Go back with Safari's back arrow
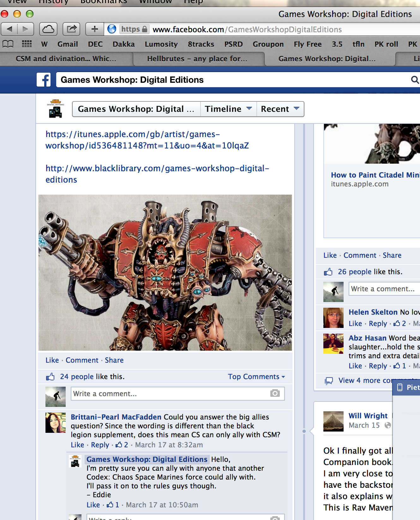Image resolution: width=420 pixels, height=520 pixels. point(9,29)
